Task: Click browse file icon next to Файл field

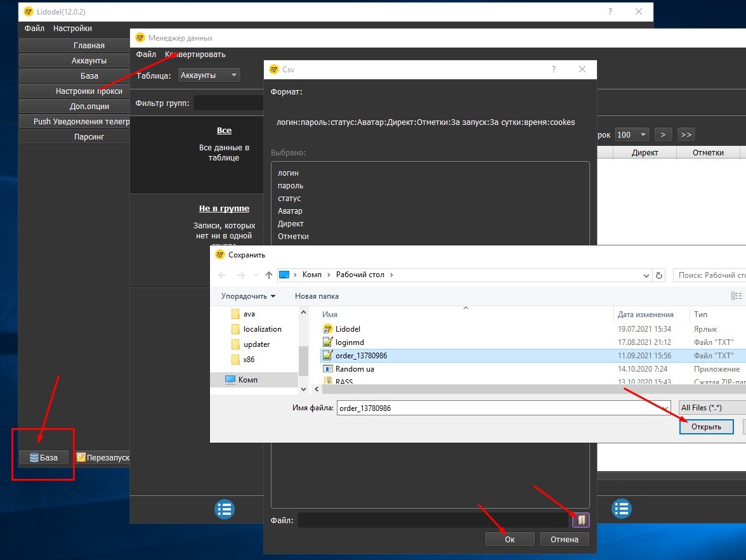Action: [x=581, y=520]
